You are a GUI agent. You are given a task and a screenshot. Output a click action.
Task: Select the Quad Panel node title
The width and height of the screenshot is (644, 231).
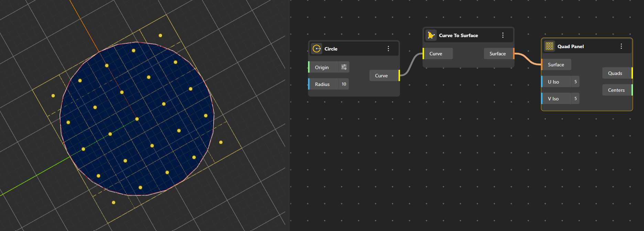(570, 46)
